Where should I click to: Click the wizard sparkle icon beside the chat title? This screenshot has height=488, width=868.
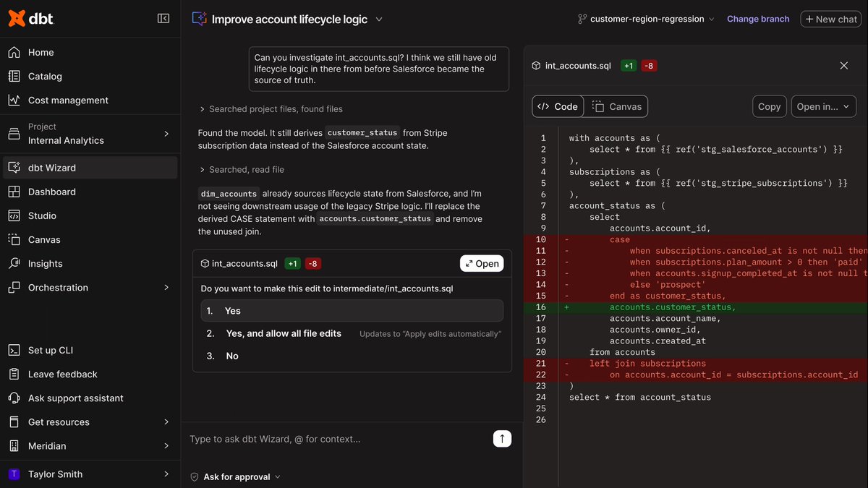click(x=199, y=20)
